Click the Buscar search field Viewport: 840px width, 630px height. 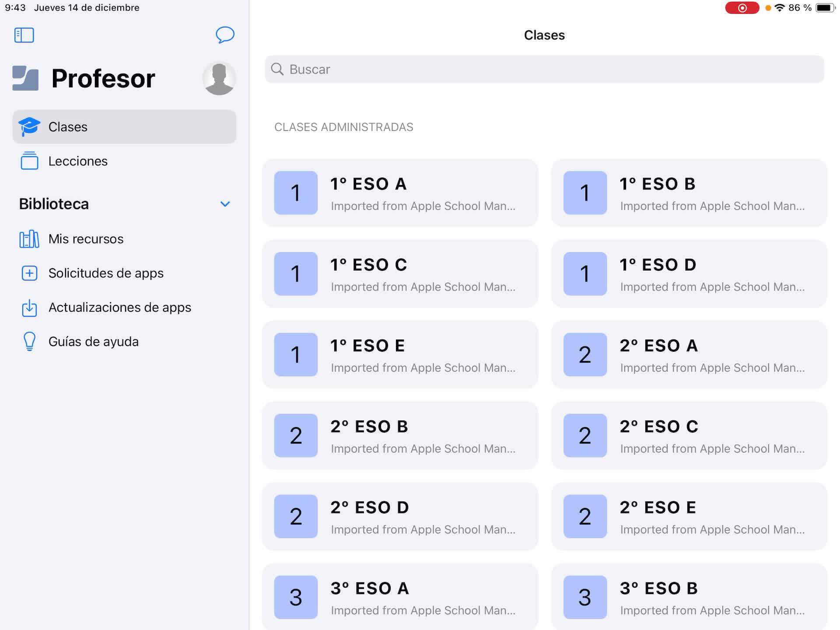click(x=544, y=69)
